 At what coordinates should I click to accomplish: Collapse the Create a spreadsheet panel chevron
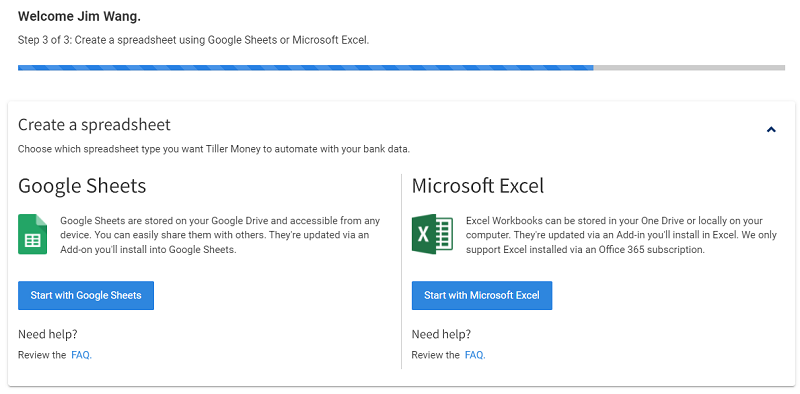click(771, 130)
